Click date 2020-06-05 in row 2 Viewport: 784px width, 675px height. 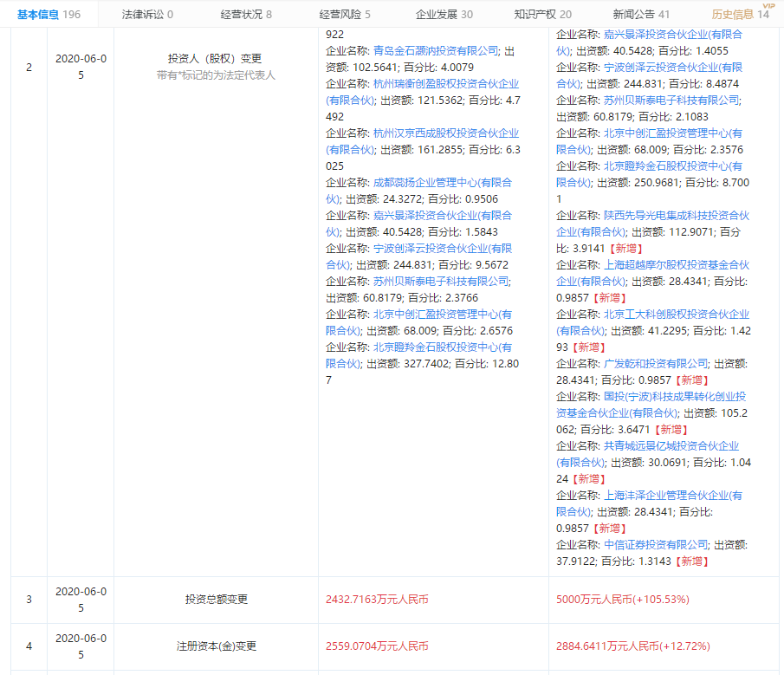click(81, 67)
